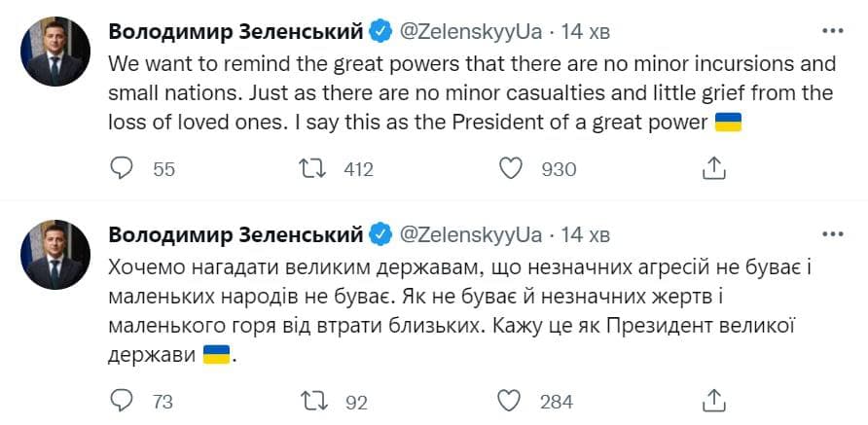Screen dimensions: 868x425
Task: Open the more options menu on the first tweet
Action: 833,31
